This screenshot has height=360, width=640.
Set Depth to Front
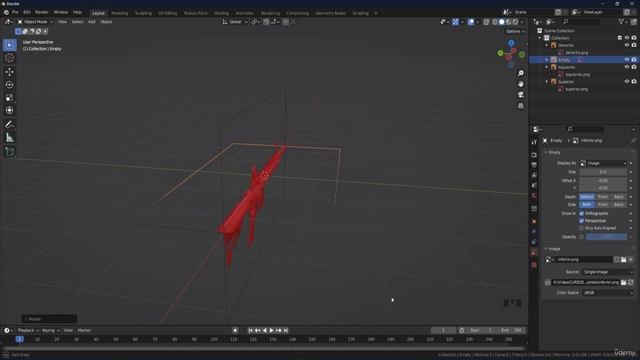click(603, 197)
